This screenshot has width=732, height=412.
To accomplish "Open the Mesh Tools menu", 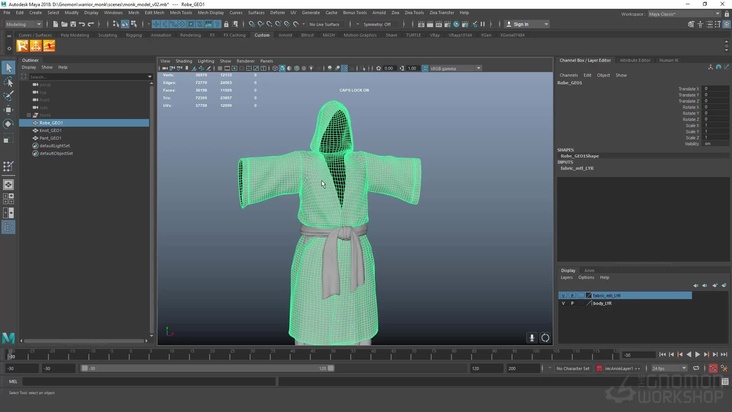I will (181, 13).
